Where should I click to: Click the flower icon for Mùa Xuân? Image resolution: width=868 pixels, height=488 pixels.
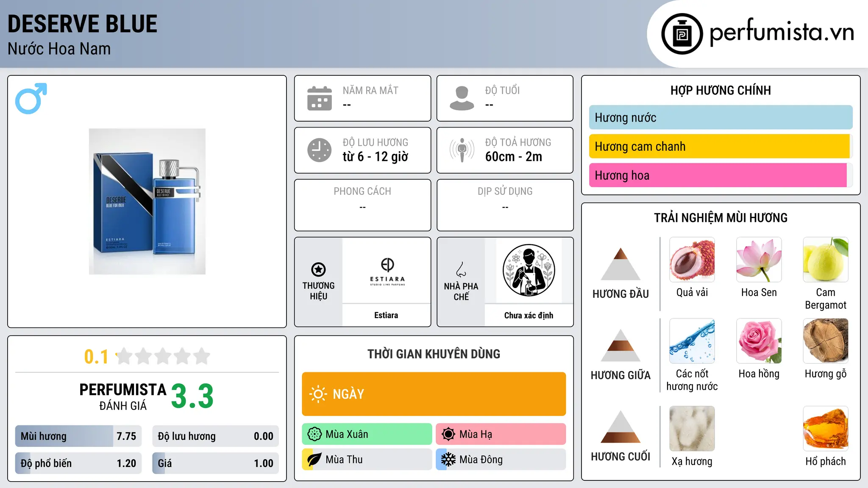(x=314, y=434)
